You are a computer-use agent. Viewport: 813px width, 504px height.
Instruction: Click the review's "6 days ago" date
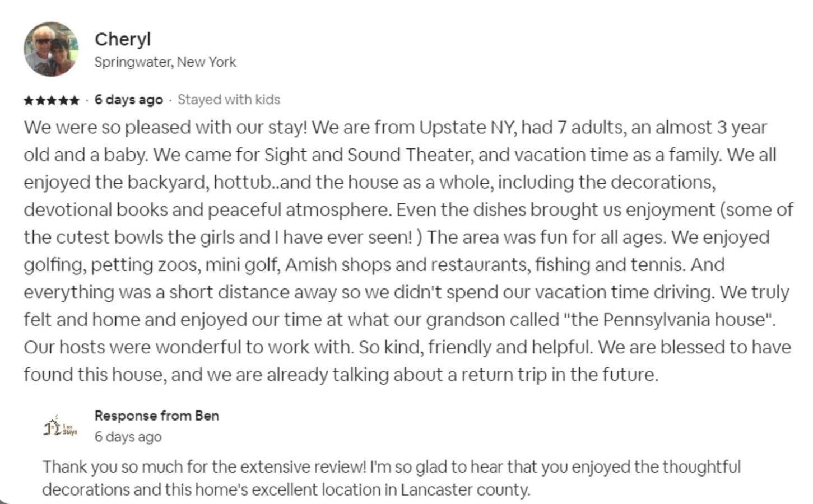pos(129,100)
